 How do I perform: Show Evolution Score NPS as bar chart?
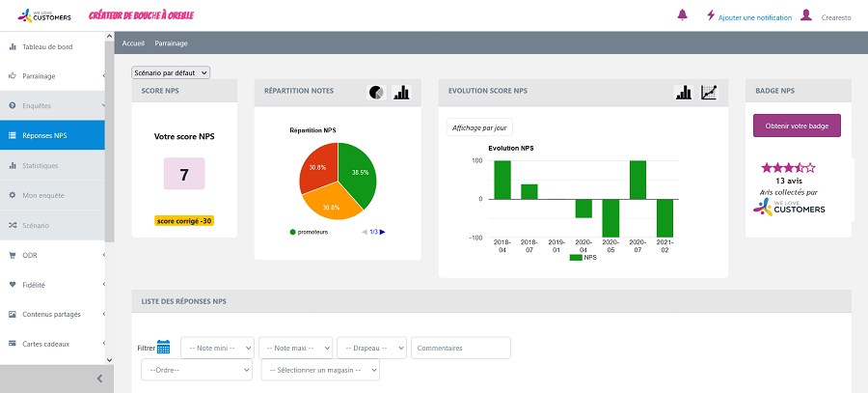pyautogui.click(x=684, y=92)
